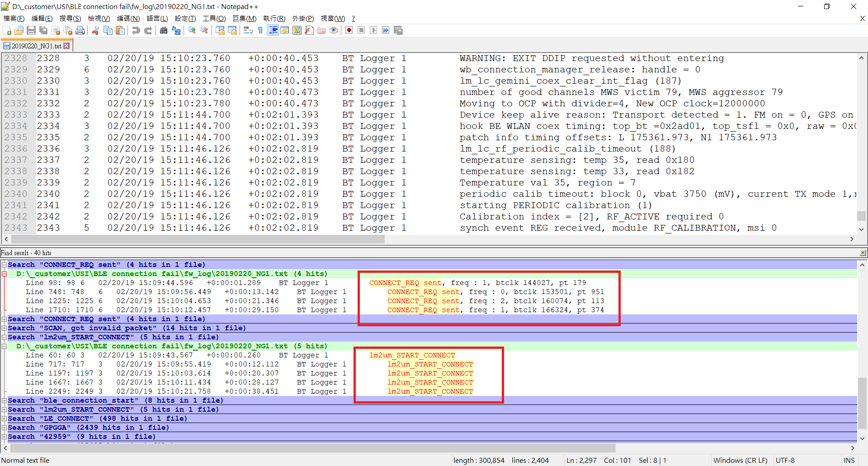Image resolution: width=868 pixels, height=466 pixels.
Task: Toggle Show All Characters pilcrow
Action: pos(260,30)
